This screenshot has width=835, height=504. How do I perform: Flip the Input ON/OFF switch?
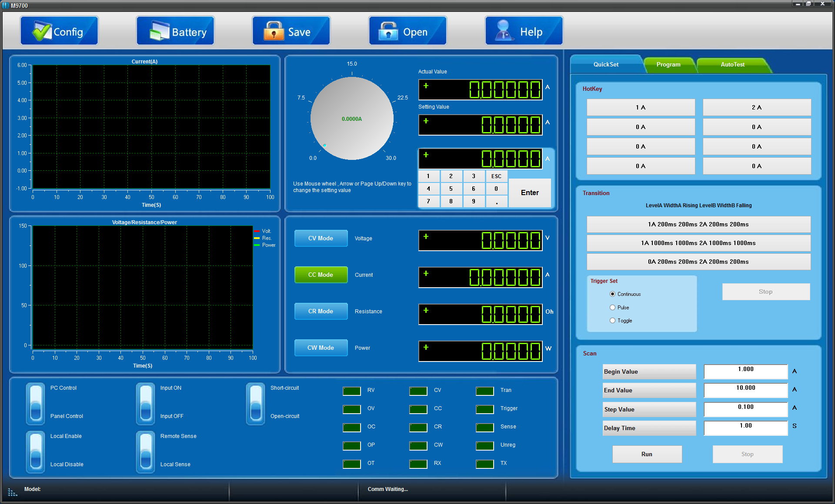pos(145,404)
